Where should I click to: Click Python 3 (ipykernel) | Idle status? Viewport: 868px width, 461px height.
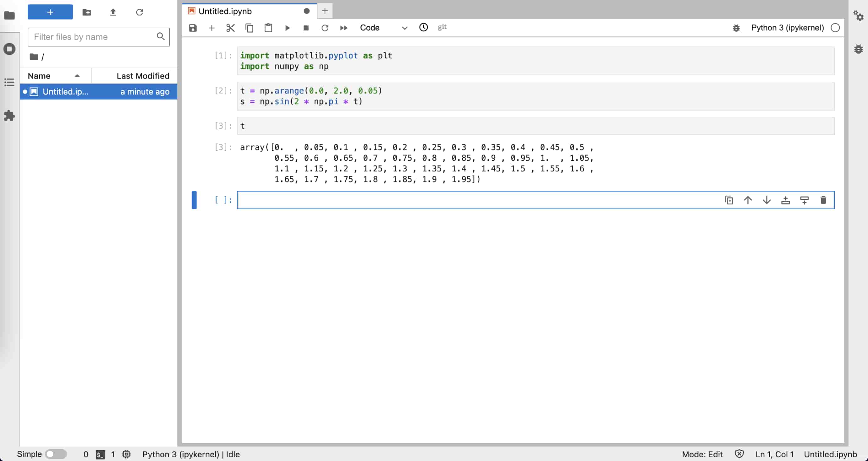click(x=191, y=454)
